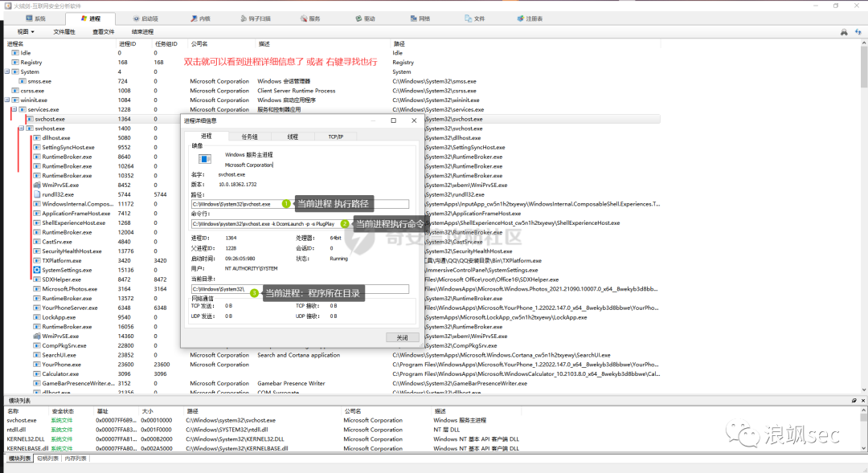Click the csrss.exe process icon

click(15, 91)
